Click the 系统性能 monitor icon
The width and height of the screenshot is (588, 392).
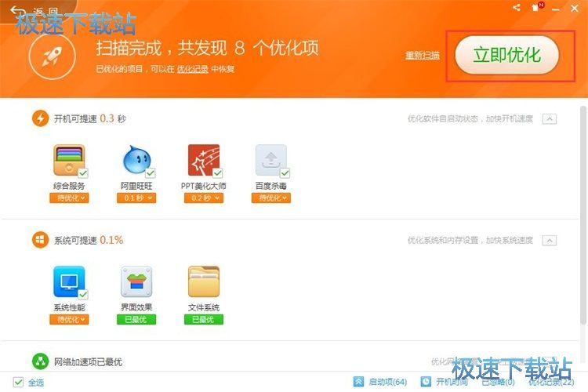tap(69, 282)
